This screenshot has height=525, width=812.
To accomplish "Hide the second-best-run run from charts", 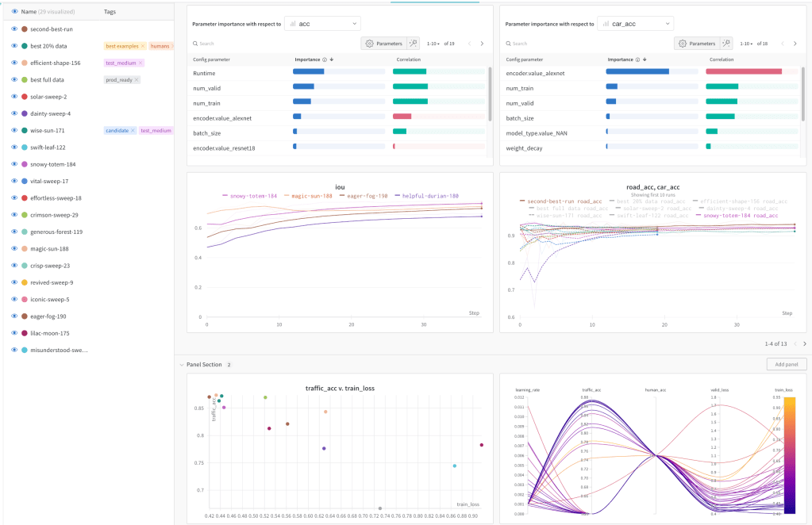I will 14,29.
